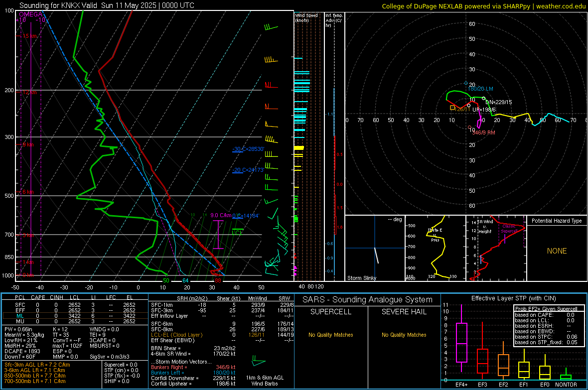Click the 'UP=198/6' hodograph label
The width and height of the screenshot is (588, 390).
[x=484, y=110]
